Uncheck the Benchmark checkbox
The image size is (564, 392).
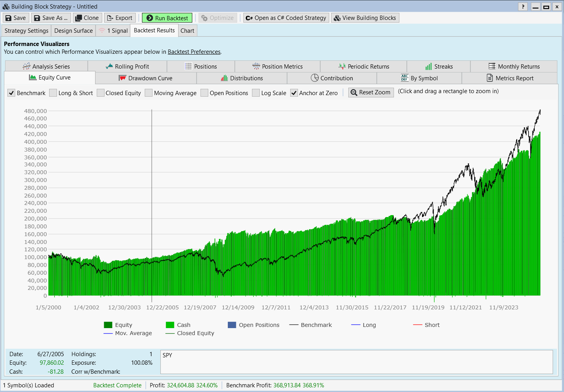pyautogui.click(x=11, y=93)
